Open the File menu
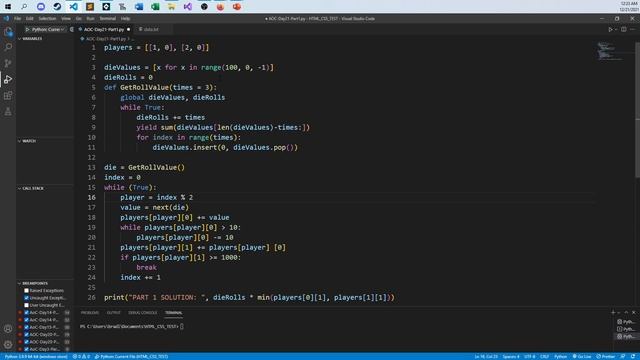Viewport: 640px width, 360px height. tap(18, 18)
